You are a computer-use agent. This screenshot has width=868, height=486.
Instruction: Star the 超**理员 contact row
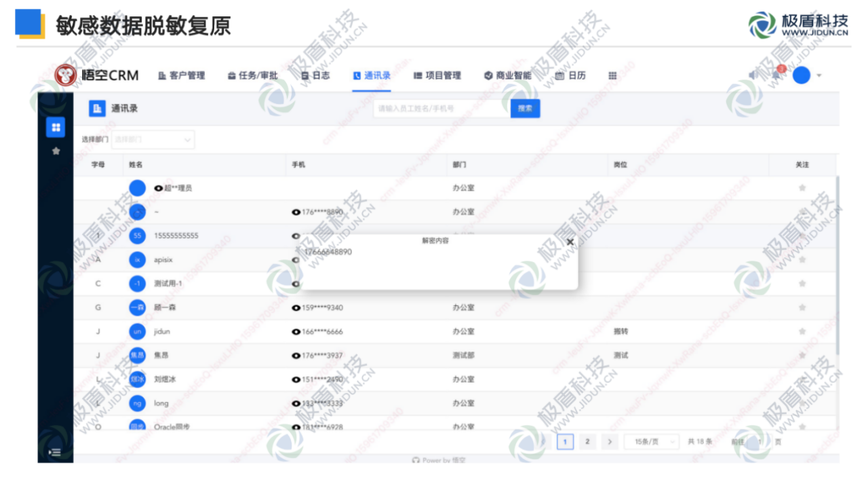tap(802, 188)
